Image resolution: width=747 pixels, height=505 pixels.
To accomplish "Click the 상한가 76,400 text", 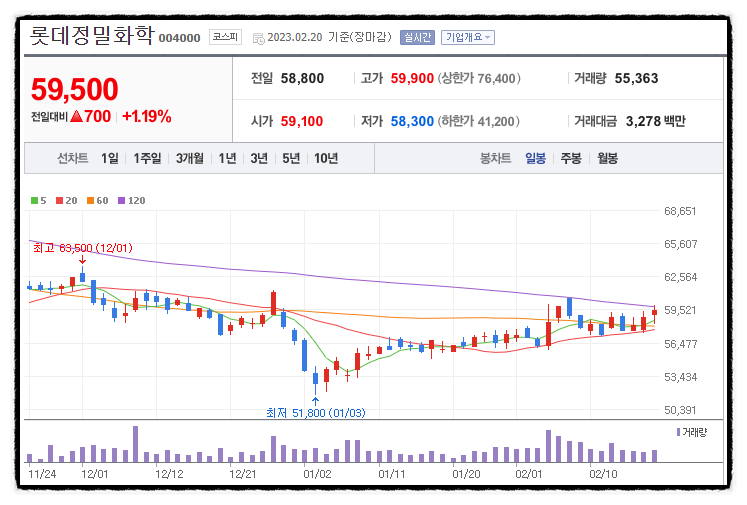I will coord(479,78).
